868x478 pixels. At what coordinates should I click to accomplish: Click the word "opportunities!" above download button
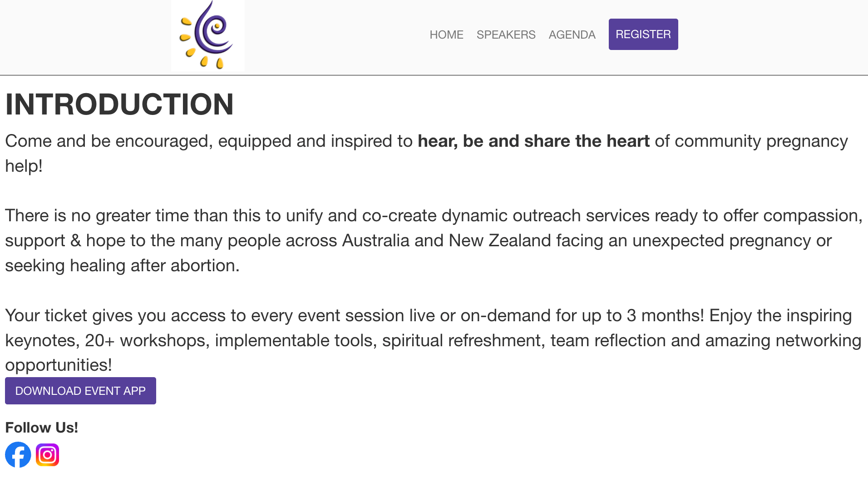pyautogui.click(x=59, y=365)
